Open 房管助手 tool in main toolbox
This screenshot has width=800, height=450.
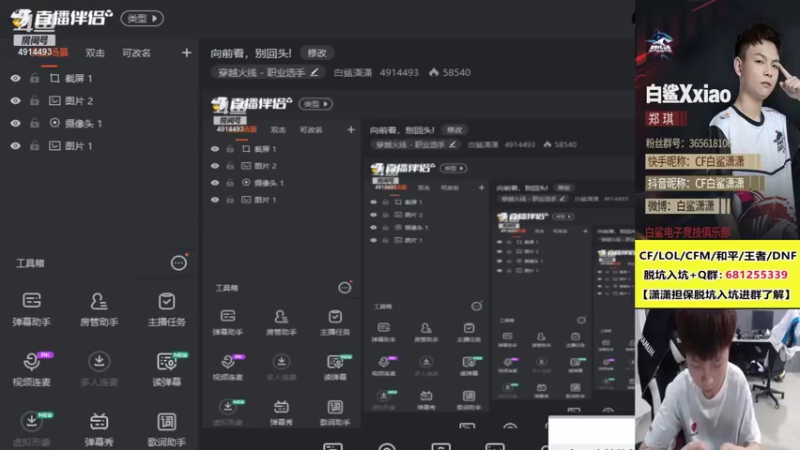[x=99, y=309]
